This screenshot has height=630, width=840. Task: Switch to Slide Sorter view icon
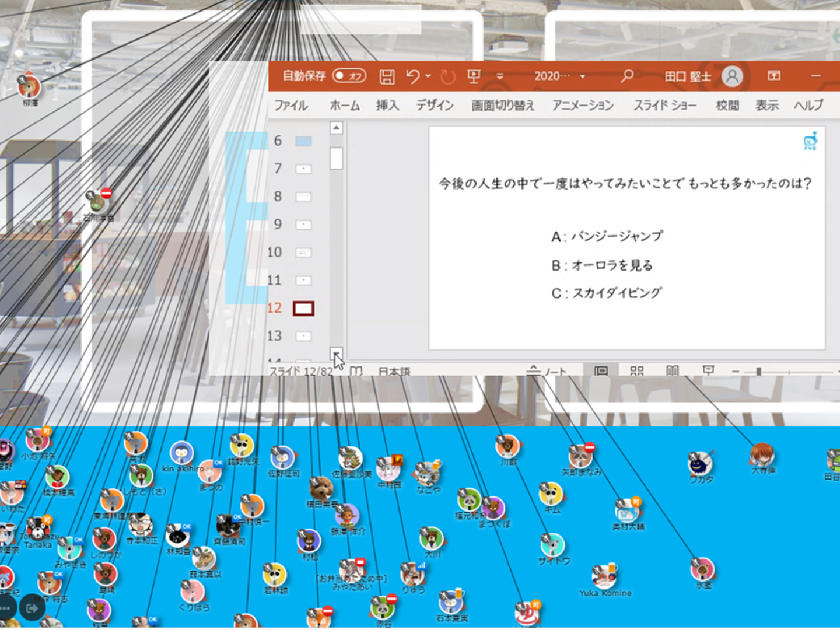tap(637, 370)
